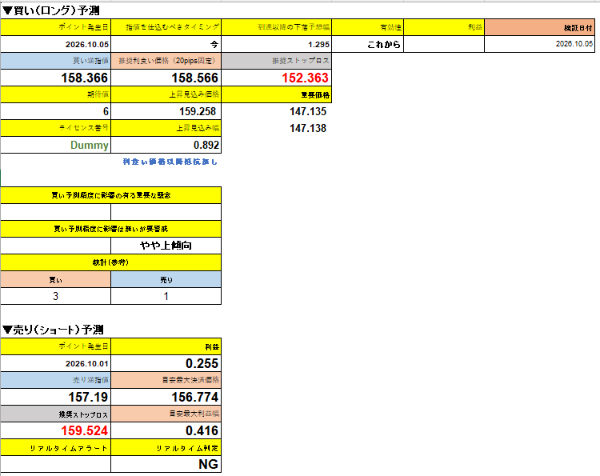Select the settlement price 156.774

click(166, 397)
